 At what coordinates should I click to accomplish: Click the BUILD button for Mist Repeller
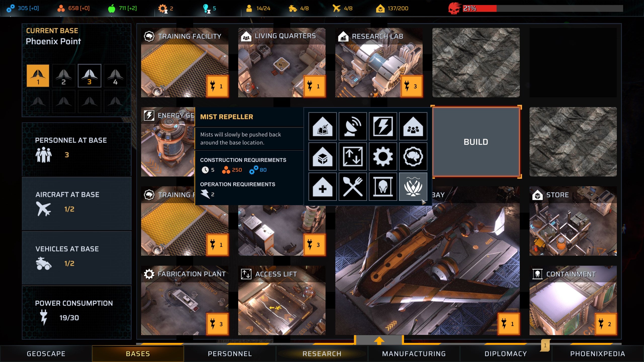476,142
